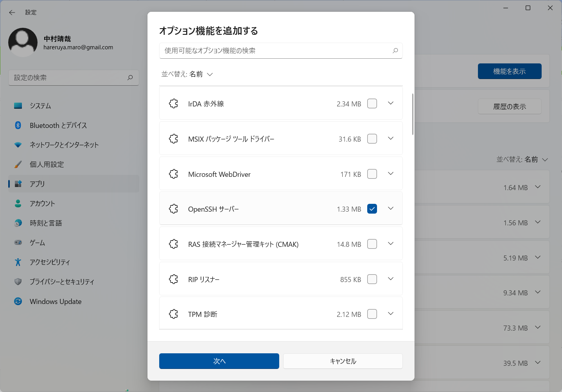Image resolution: width=562 pixels, height=392 pixels.
Task: Click the dialog's vertical scrollbar thumb
Action: (413, 114)
